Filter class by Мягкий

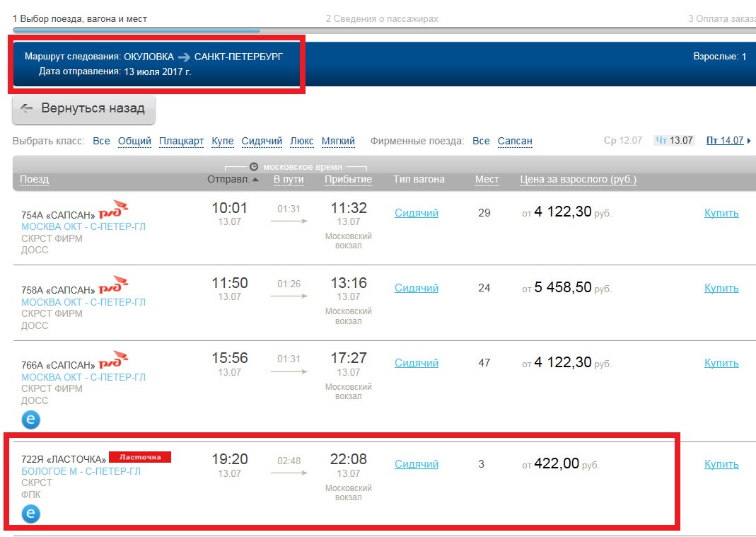pyautogui.click(x=338, y=141)
